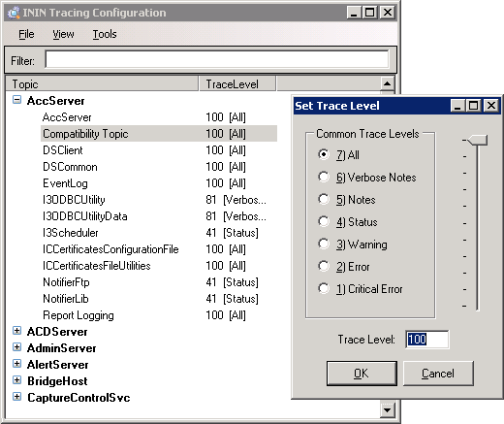Open the File menu
504x424 pixels.
(x=26, y=34)
